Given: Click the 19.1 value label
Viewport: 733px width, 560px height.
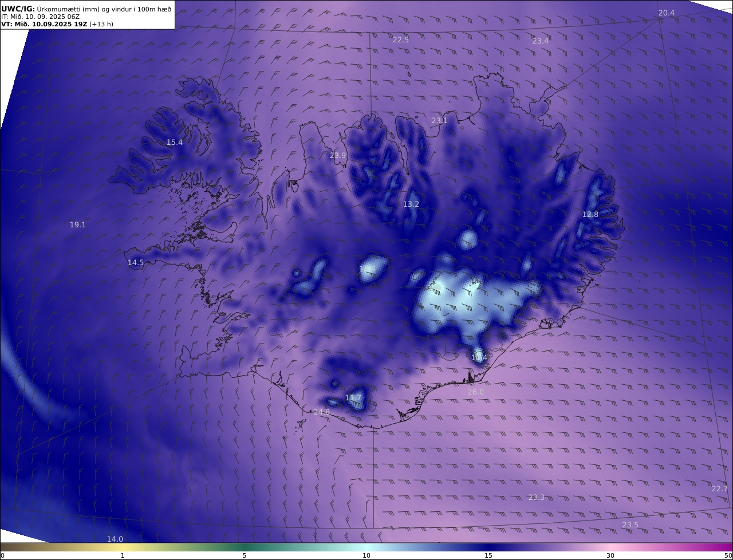Looking at the screenshot, I should tap(78, 225).
